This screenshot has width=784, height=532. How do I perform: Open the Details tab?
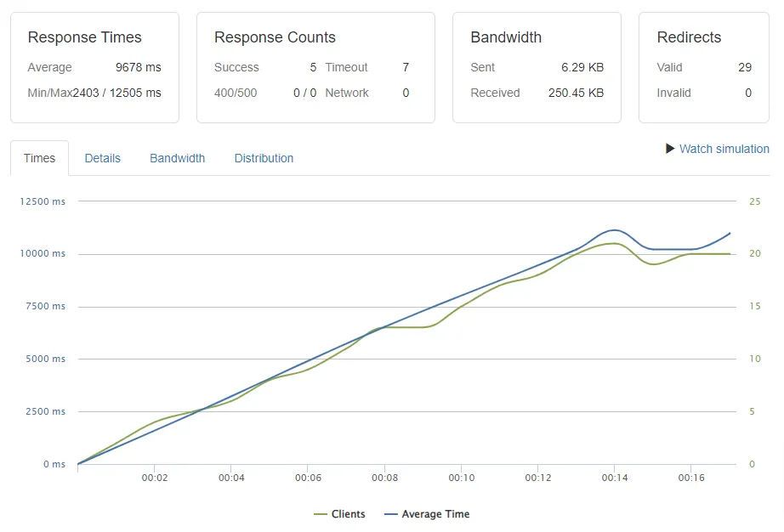tap(102, 158)
